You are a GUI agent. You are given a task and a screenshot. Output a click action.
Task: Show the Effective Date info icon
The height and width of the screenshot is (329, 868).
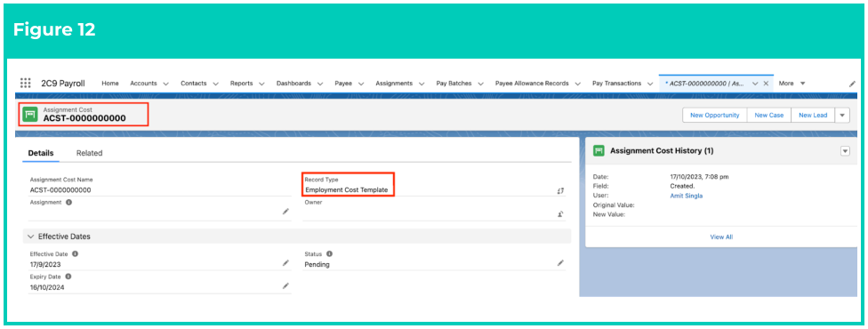pos(76,253)
